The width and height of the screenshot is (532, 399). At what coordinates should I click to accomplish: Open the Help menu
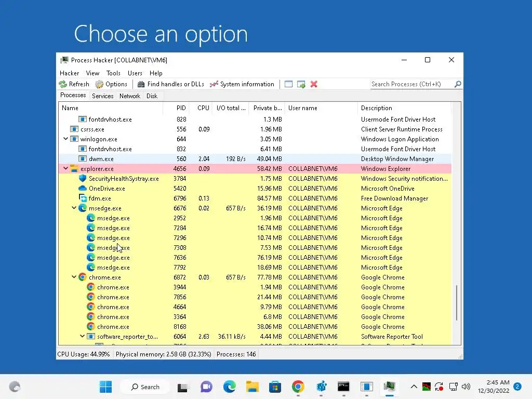(156, 73)
